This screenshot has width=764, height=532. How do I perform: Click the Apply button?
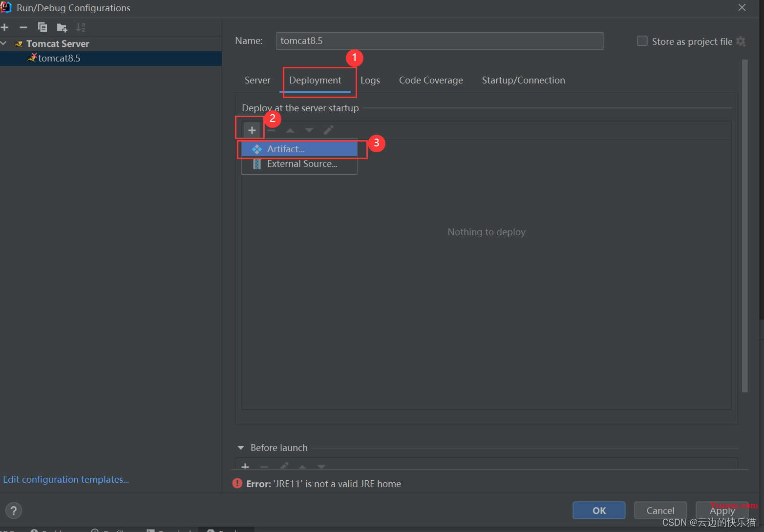pyautogui.click(x=722, y=511)
